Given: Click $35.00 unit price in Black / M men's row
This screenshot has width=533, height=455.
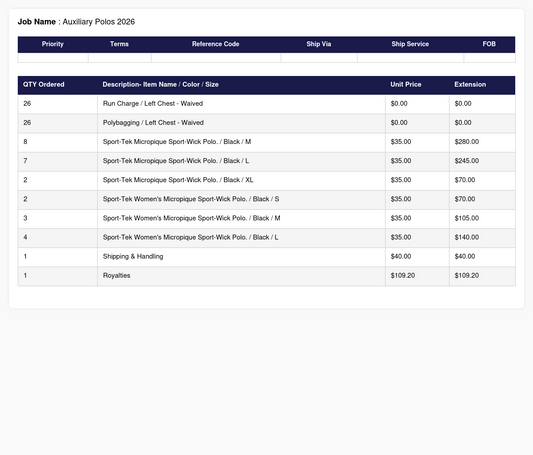Looking at the screenshot, I should [x=401, y=142].
